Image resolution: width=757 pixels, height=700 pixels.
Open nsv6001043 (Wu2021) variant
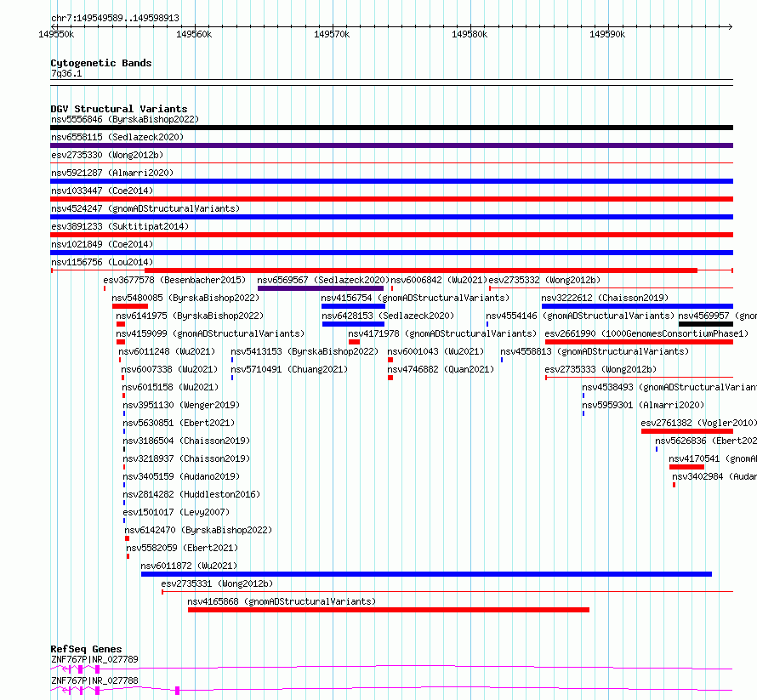(x=435, y=351)
